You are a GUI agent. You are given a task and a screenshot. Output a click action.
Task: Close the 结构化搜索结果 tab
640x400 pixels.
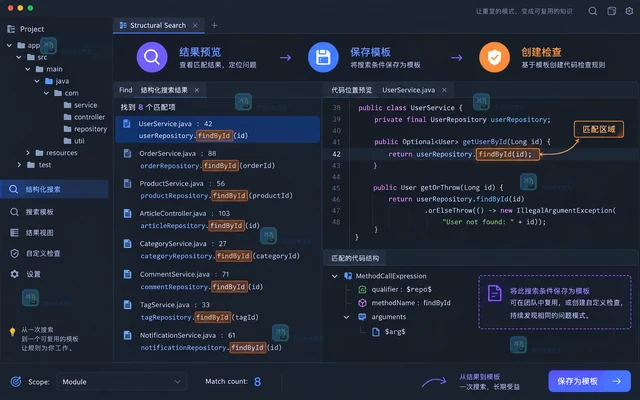point(197,90)
